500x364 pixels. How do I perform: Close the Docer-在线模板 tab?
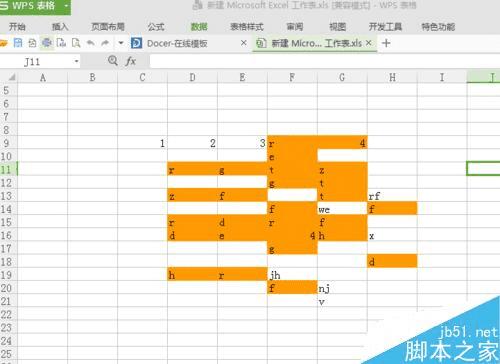tap(244, 43)
